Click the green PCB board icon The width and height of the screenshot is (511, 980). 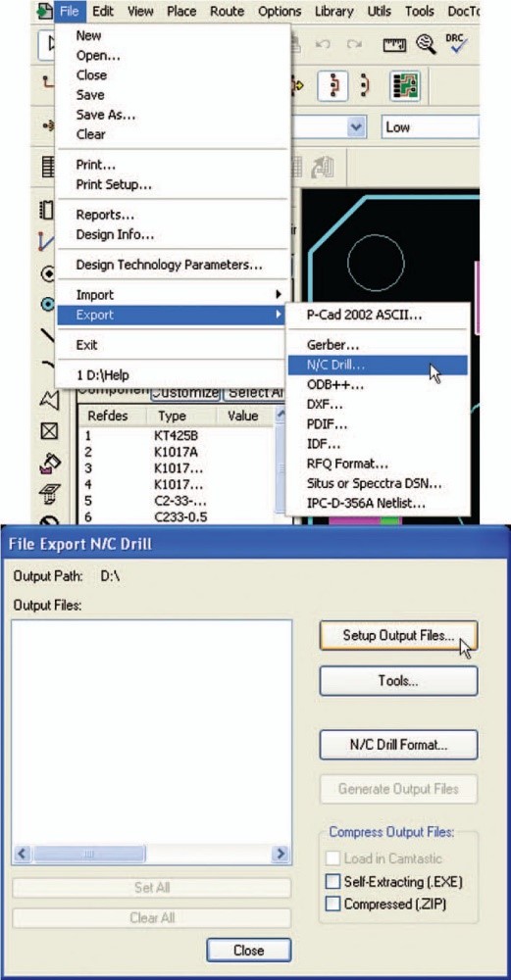point(405,85)
